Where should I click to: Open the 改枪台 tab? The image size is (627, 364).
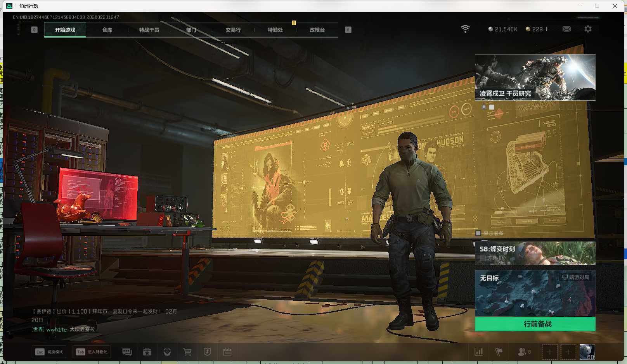pos(317,30)
